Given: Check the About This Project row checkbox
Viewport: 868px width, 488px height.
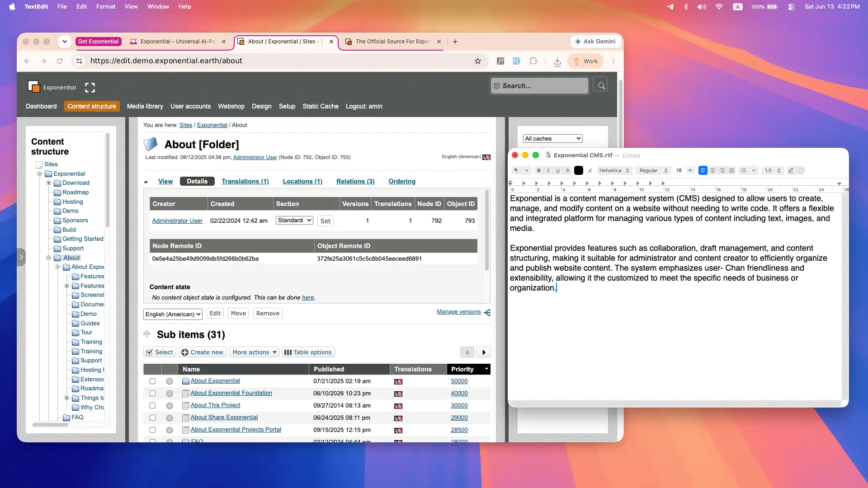Looking at the screenshot, I should coord(153,406).
